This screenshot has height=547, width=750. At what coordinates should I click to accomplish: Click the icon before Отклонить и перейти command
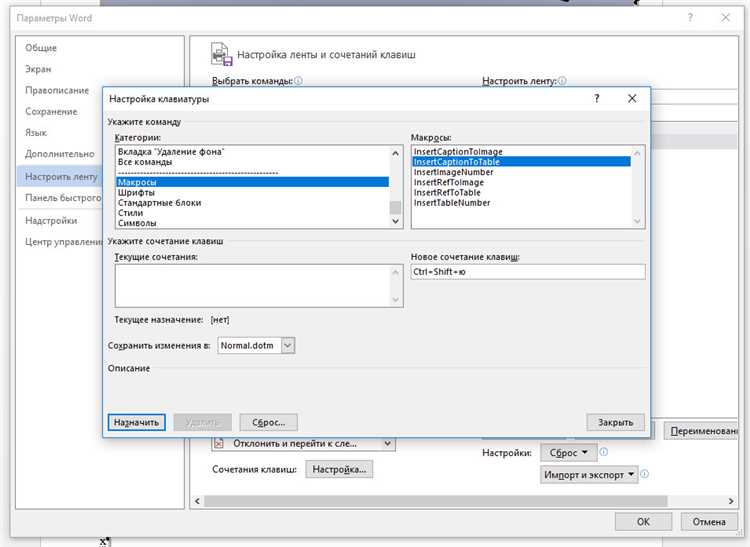point(219,443)
